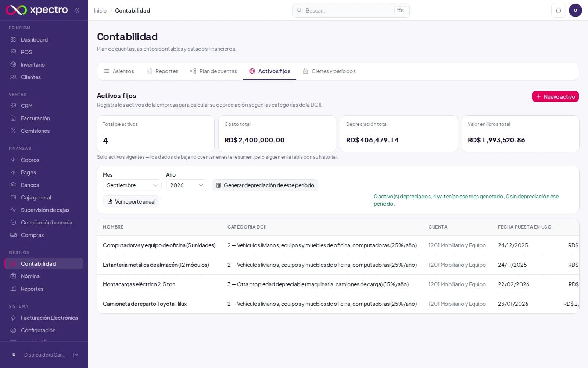Click the Comisiones percent icon

click(13, 131)
